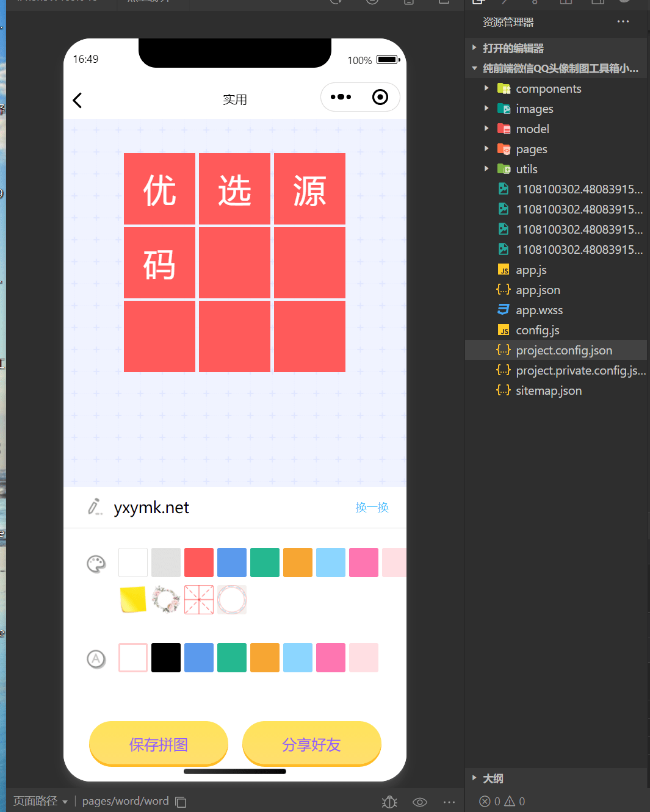The height and width of the screenshot is (812, 650).
Task: Click the 分享好友 button
Action: coord(312,744)
